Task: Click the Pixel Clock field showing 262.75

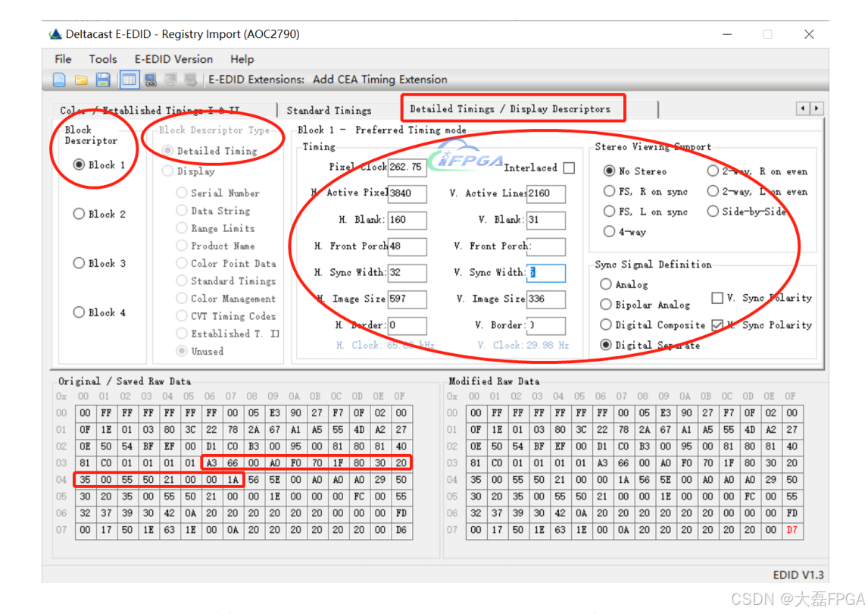Action: (407, 167)
